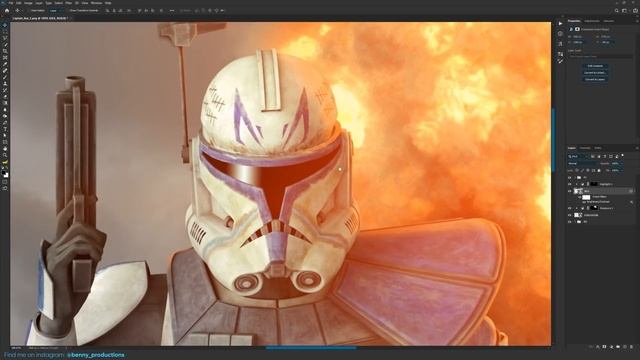The image size is (640, 360).
Task: Select the Path Selection tool
Action: [x=5, y=136]
